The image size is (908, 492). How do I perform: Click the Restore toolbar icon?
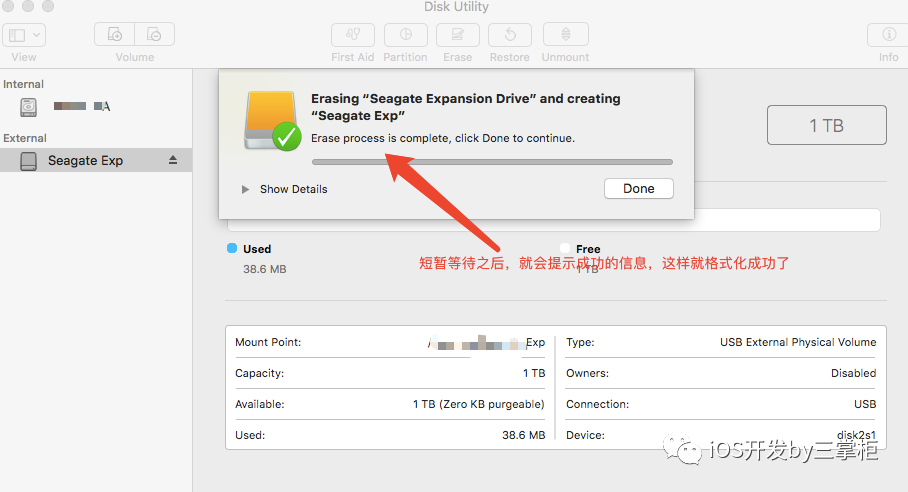click(510, 35)
